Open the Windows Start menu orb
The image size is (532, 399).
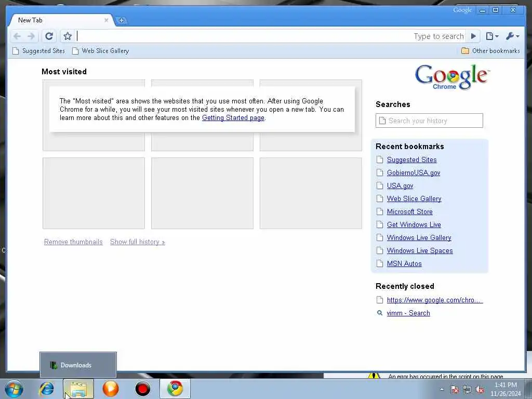(14, 389)
